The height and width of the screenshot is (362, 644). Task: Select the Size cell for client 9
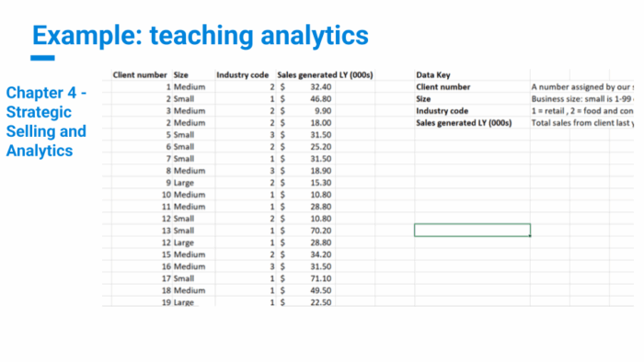tap(193, 183)
